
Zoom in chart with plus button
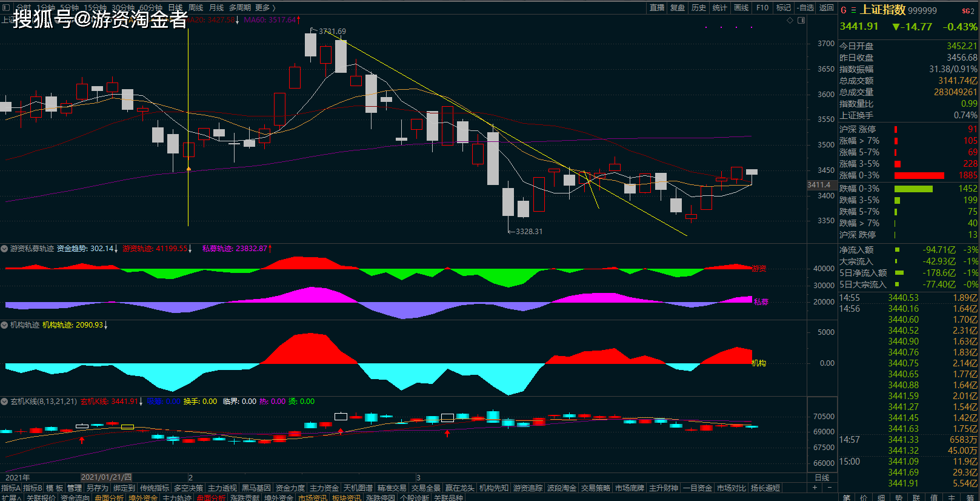(815, 488)
